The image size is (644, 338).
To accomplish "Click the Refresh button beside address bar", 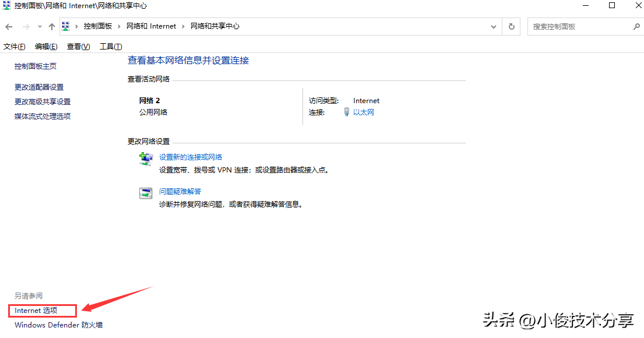I will point(512,27).
